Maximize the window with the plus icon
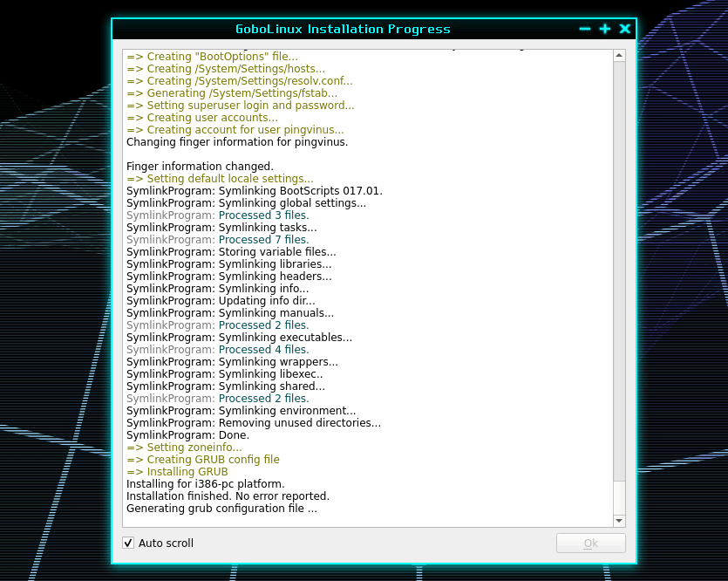This screenshot has height=581, width=728. tap(605, 30)
